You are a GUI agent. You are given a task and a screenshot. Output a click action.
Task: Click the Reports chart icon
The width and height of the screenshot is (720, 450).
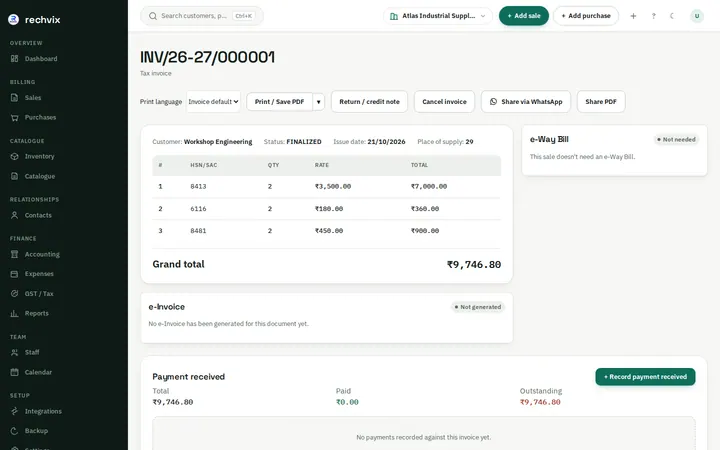pos(15,314)
